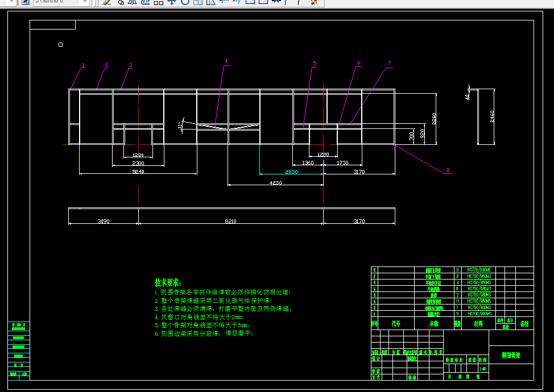The width and height of the screenshot is (554, 392).
Task: Select the 1730 dimension text
Action: pyautogui.click(x=343, y=163)
